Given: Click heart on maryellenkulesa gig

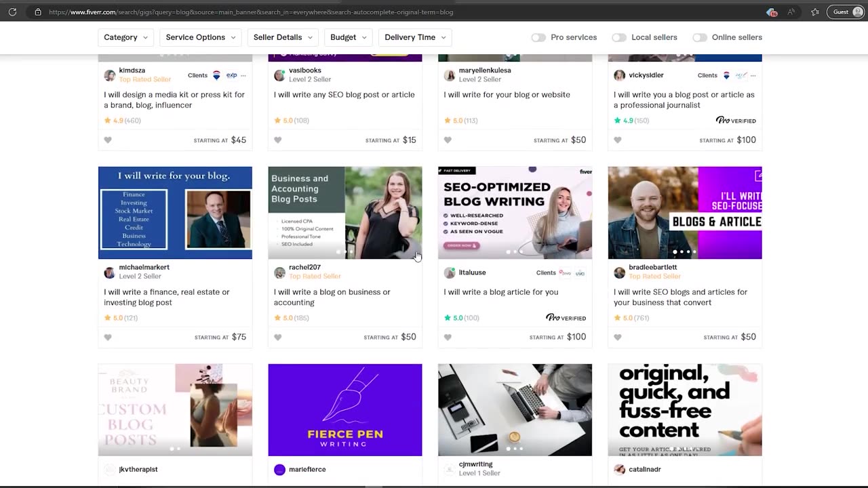Looking at the screenshot, I should (x=448, y=140).
